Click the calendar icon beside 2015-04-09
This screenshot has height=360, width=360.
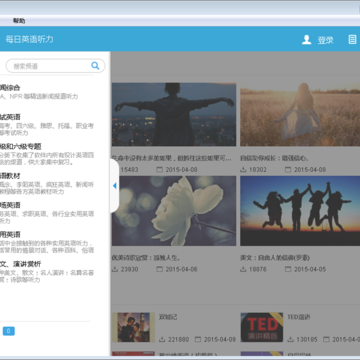tap(198, 339)
